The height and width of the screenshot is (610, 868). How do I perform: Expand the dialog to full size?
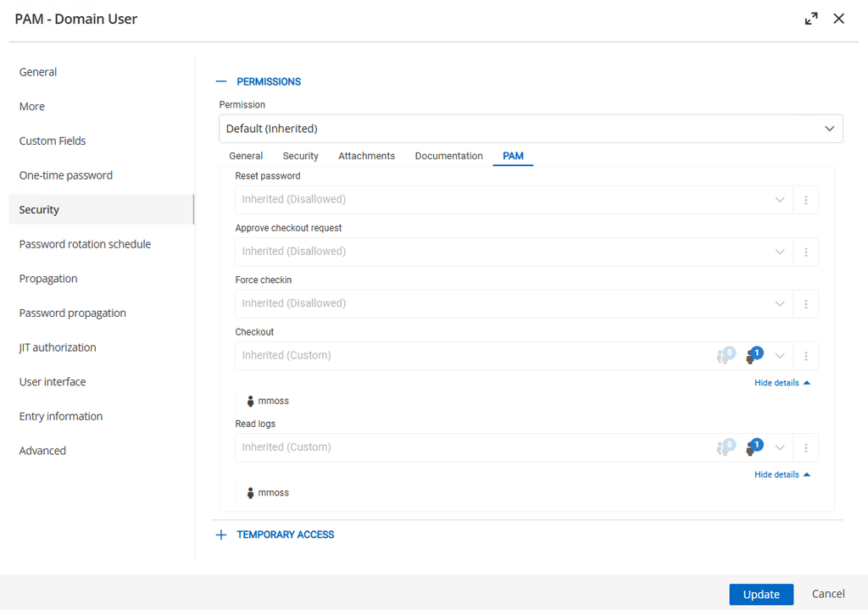pos(811,19)
